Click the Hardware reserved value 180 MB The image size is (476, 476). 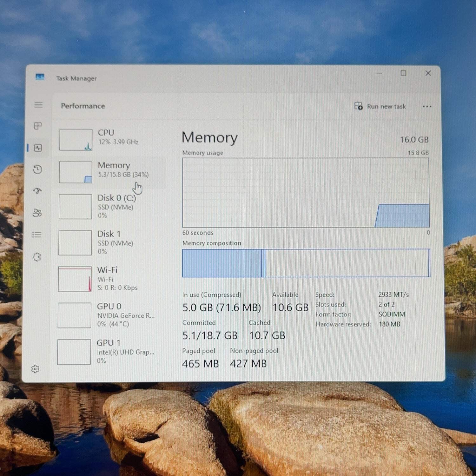click(389, 324)
